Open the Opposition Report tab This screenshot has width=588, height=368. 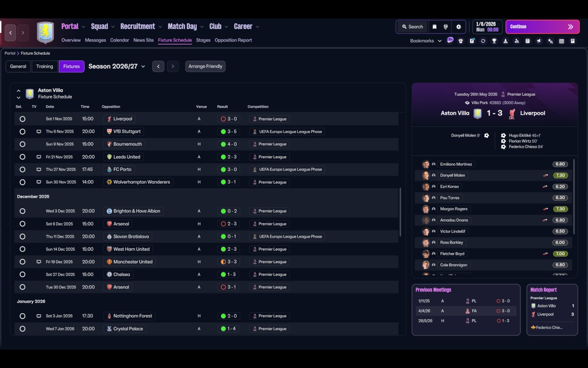tap(233, 40)
